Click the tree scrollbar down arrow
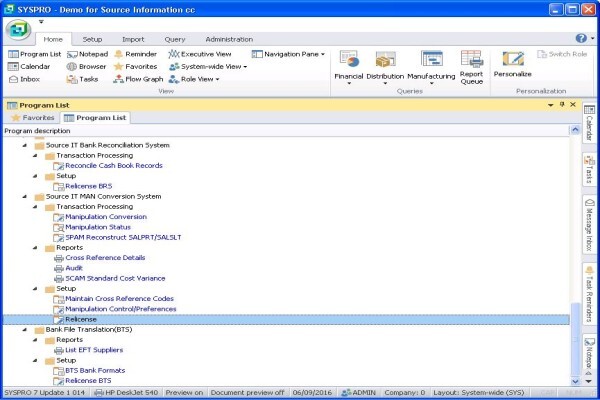Image resolution: width=600 pixels, height=400 pixels. (575, 381)
